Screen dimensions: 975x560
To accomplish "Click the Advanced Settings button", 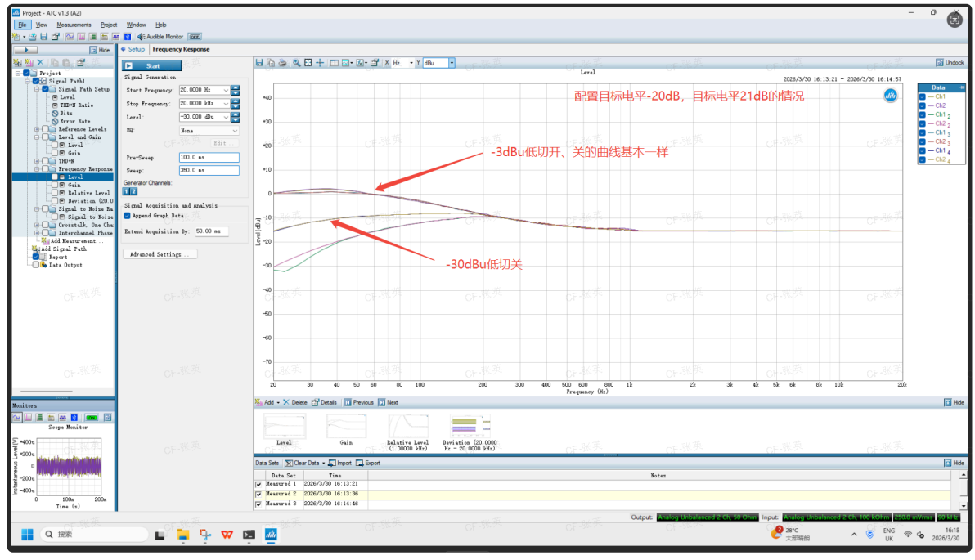I will [160, 254].
